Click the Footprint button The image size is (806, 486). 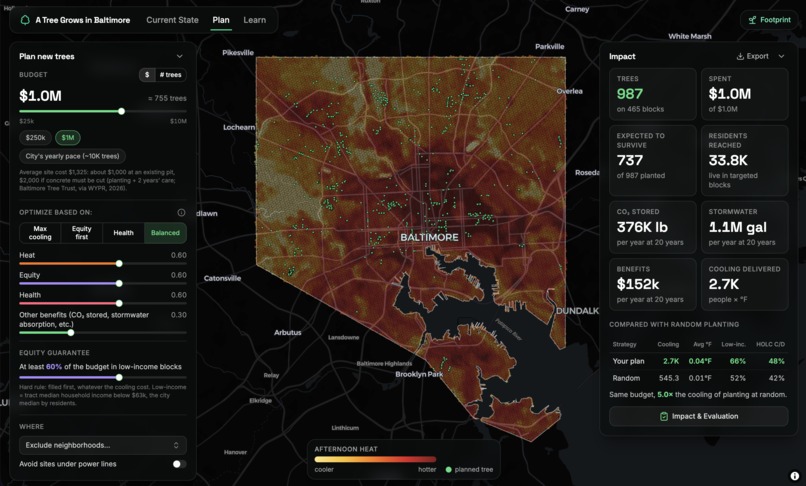click(x=770, y=20)
